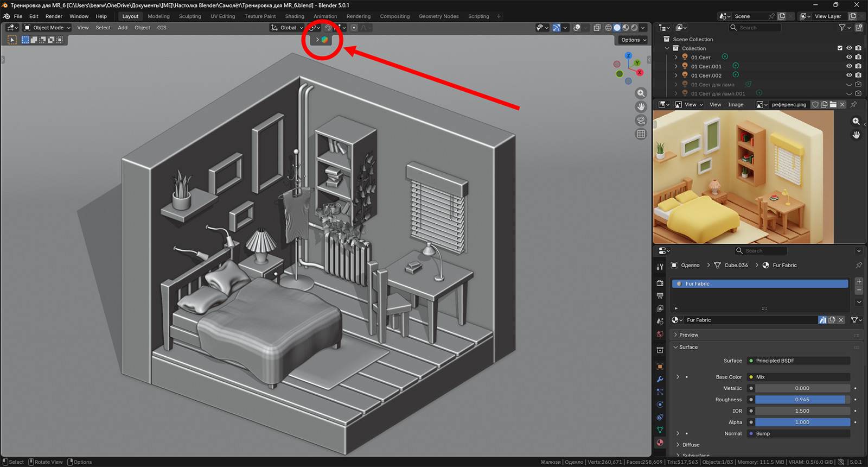The width and height of the screenshot is (868, 467).
Task: Switch to orthographic grid view icon
Action: (x=641, y=134)
